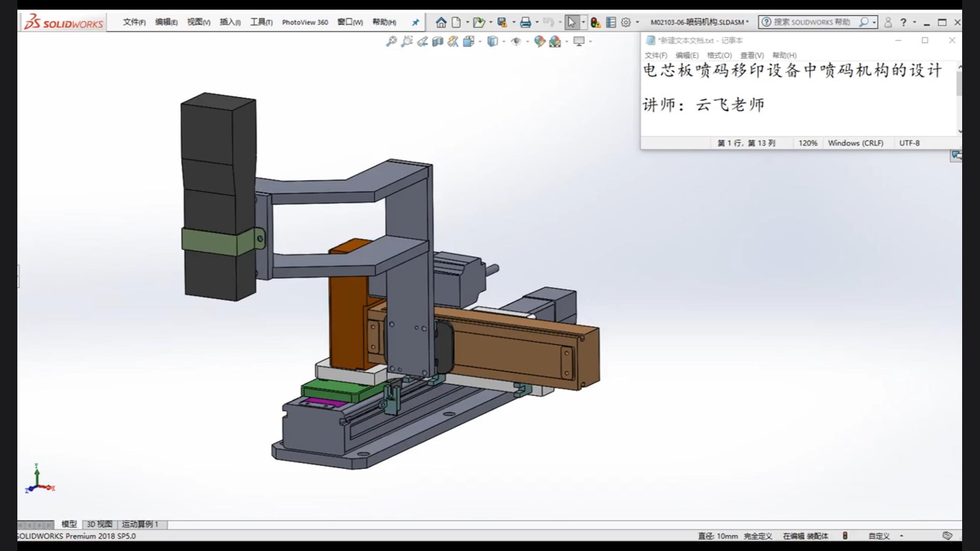
Task: Click the Notepad vertical scrollbar
Action: tap(959, 98)
